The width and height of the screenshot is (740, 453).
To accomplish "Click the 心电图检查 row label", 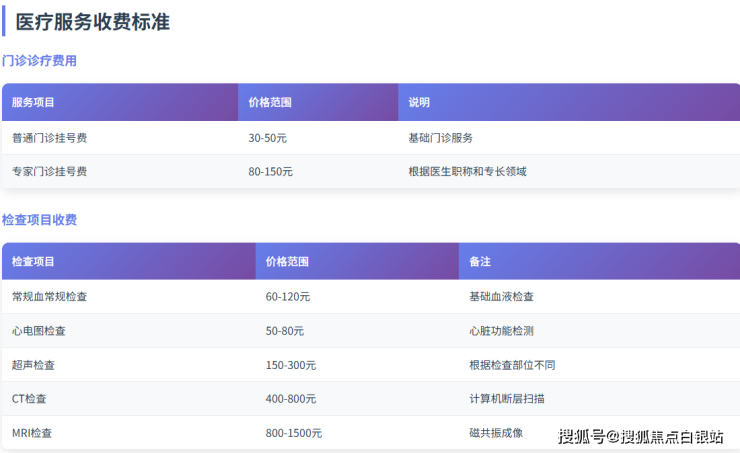I will pos(39,331).
